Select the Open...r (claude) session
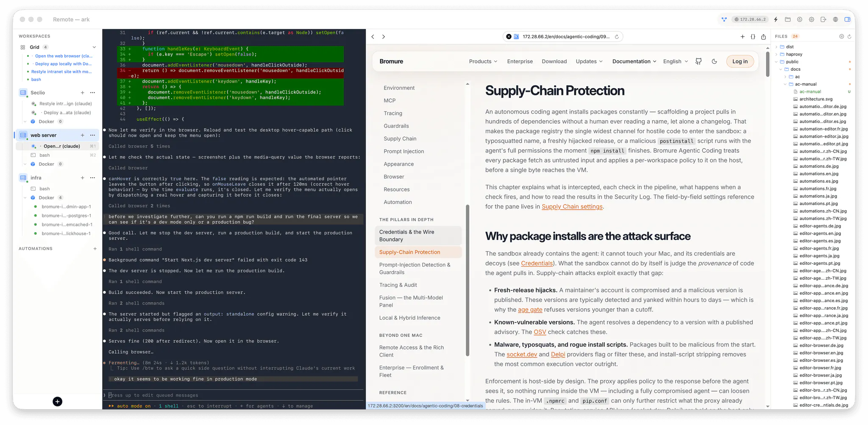Screen dimensions: 868x425 [58, 146]
